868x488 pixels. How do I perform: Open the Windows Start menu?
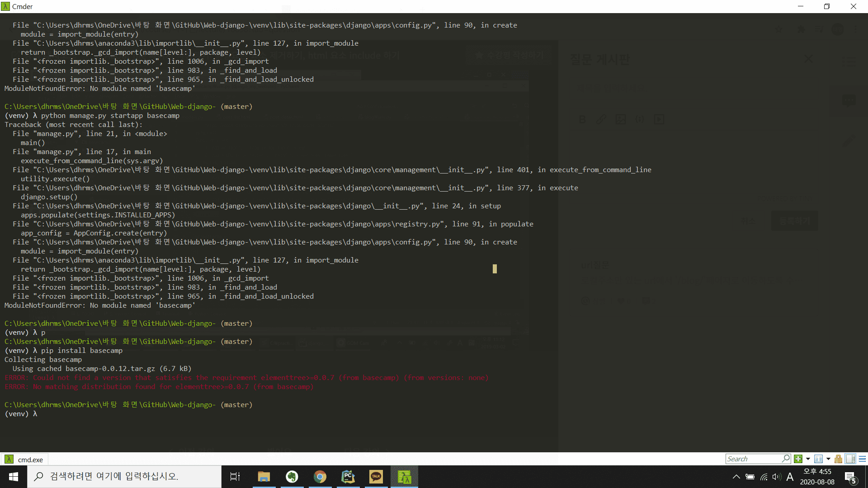click(x=14, y=477)
